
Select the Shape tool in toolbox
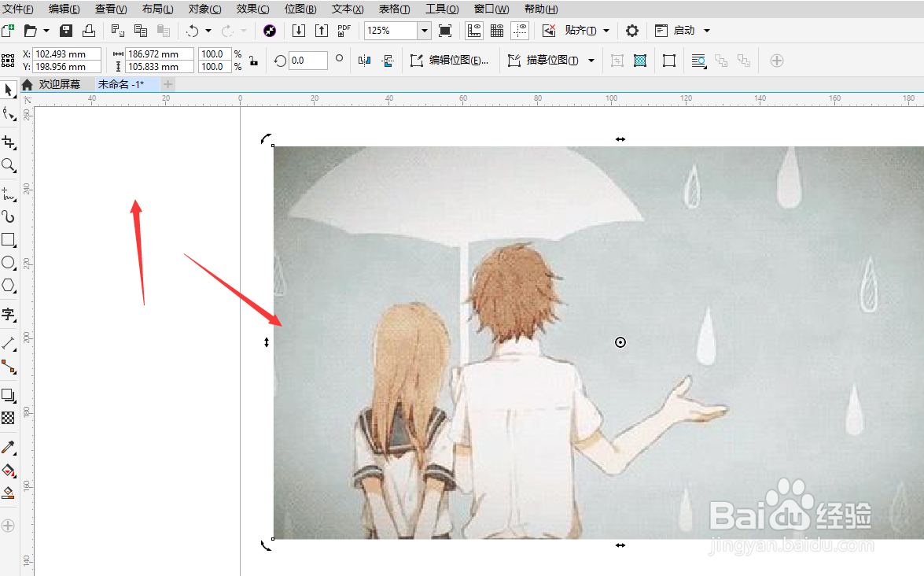click(x=8, y=114)
